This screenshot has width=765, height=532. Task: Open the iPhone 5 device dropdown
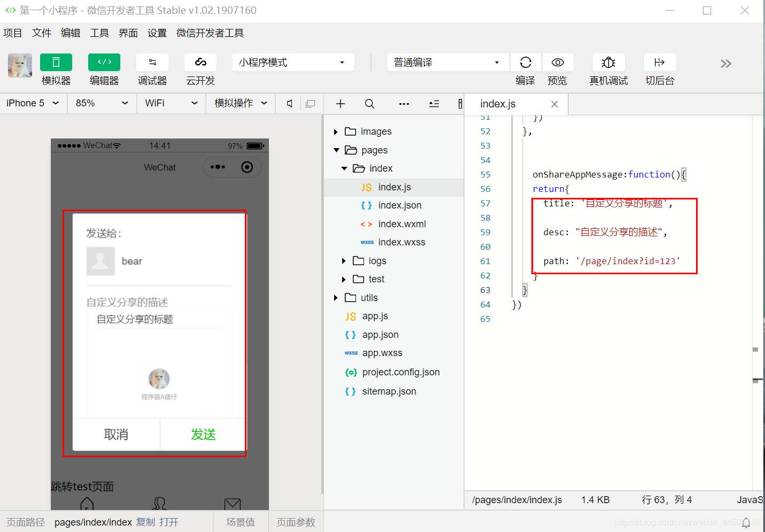coord(33,103)
